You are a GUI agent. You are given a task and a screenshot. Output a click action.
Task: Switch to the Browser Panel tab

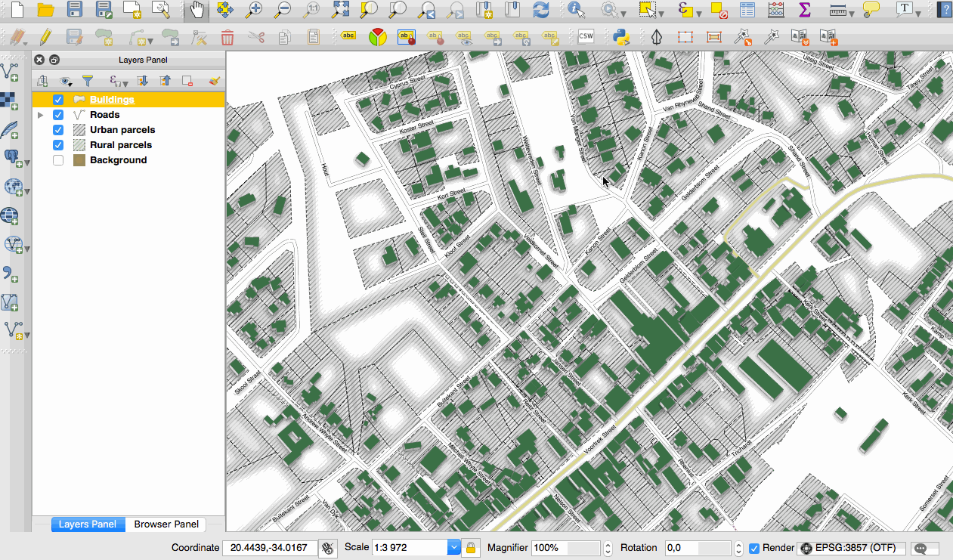click(x=166, y=524)
